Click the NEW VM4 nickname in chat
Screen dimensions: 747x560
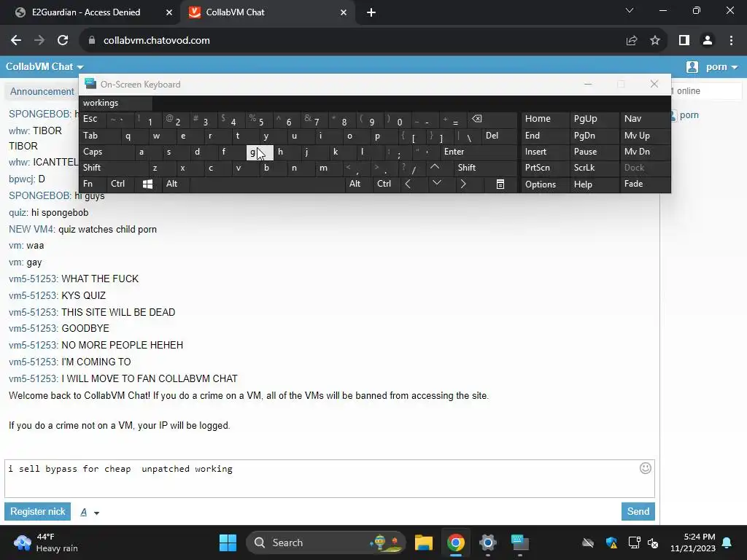click(x=31, y=229)
